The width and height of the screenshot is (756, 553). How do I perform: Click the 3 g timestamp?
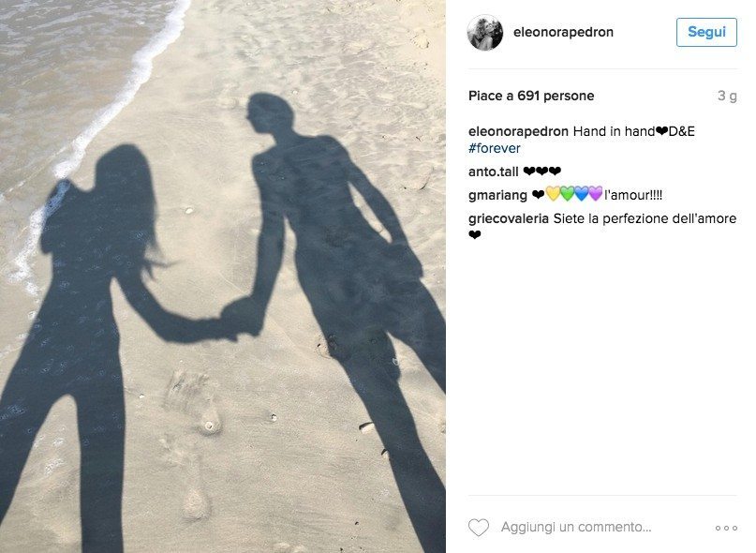click(727, 96)
